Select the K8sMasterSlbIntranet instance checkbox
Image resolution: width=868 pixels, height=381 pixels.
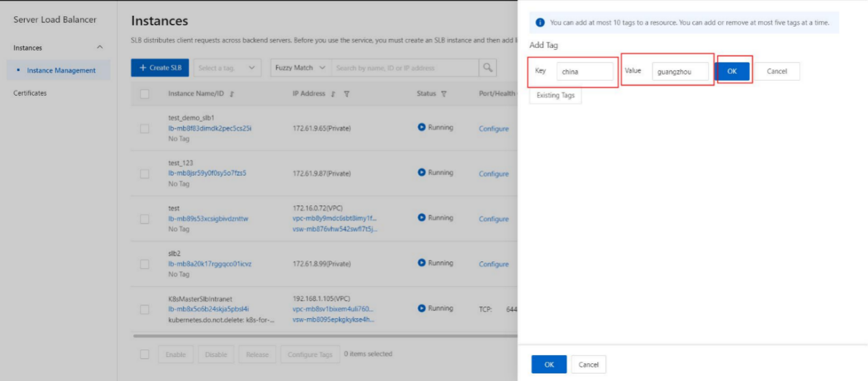(x=144, y=309)
